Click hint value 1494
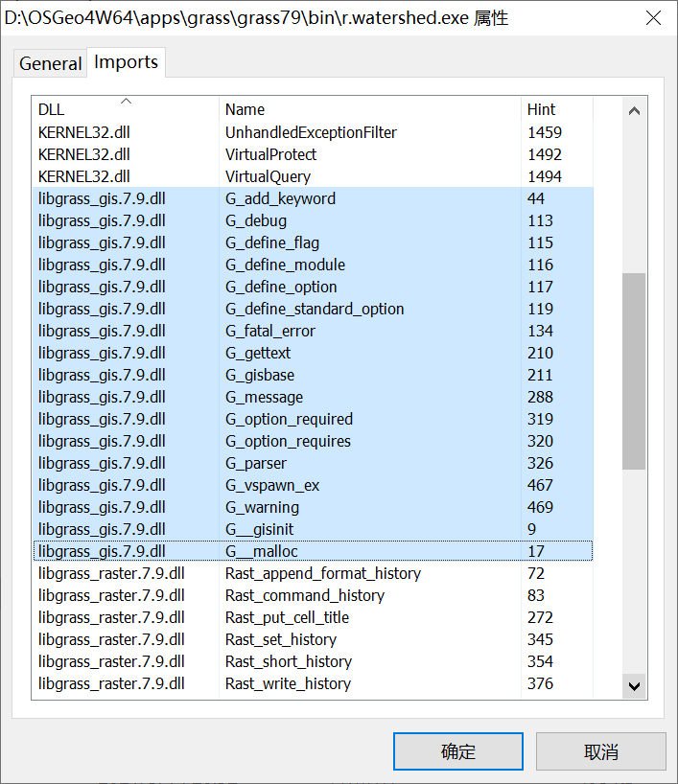The height and width of the screenshot is (784, 678). pyautogui.click(x=545, y=176)
